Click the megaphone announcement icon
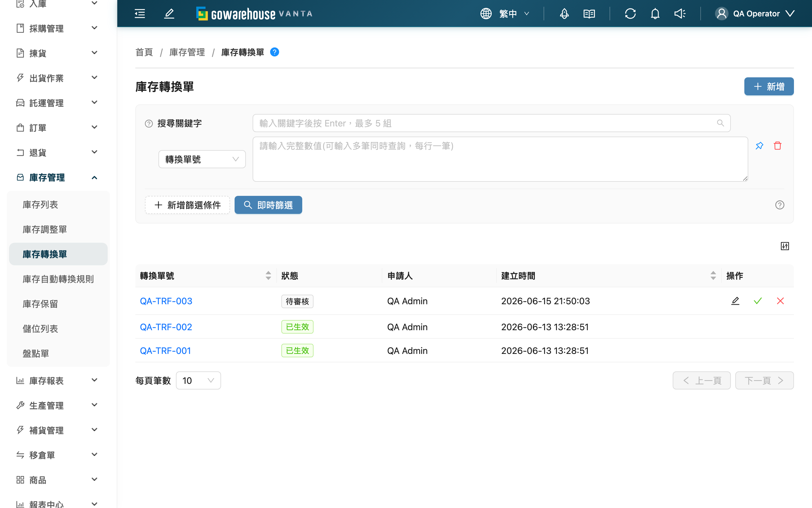This screenshot has width=812, height=508. pyautogui.click(x=680, y=14)
